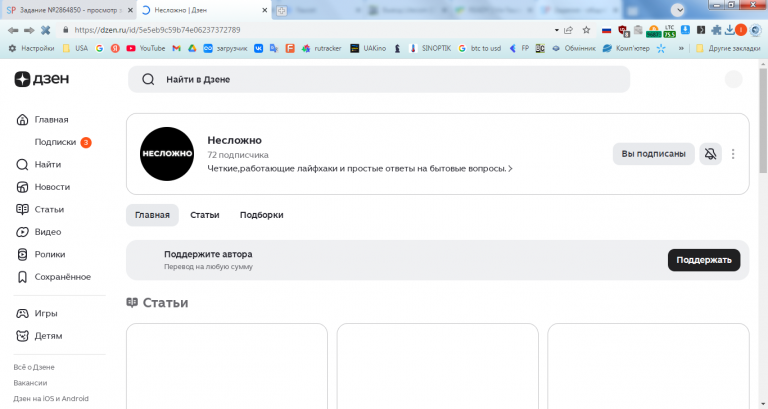Open the Google Drive bookmark icon
This screenshot has height=409, width=768.
[192, 48]
